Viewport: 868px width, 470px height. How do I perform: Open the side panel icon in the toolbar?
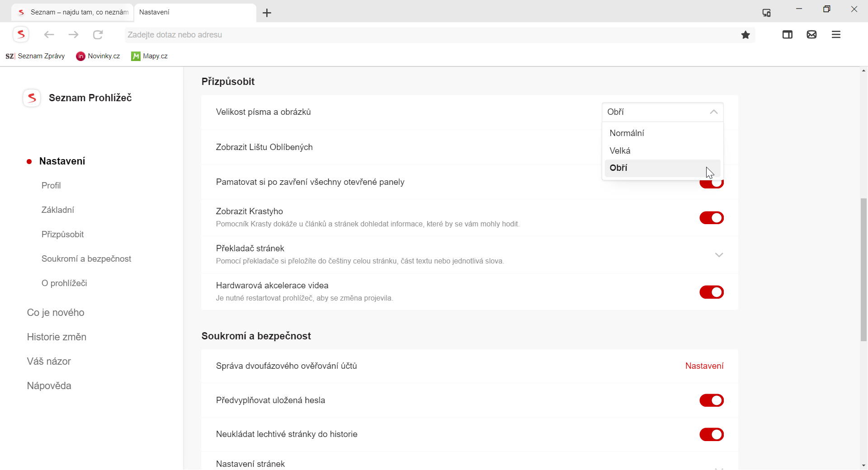(x=787, y=34)
